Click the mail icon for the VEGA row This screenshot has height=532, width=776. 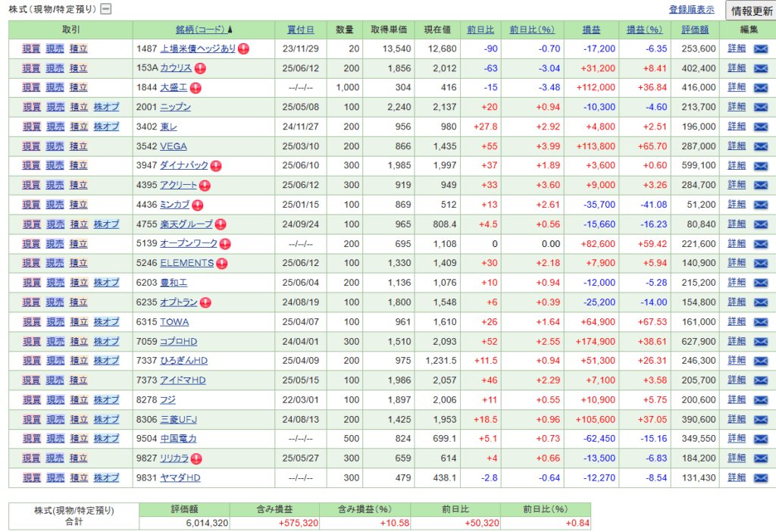(x=760, y=146)
